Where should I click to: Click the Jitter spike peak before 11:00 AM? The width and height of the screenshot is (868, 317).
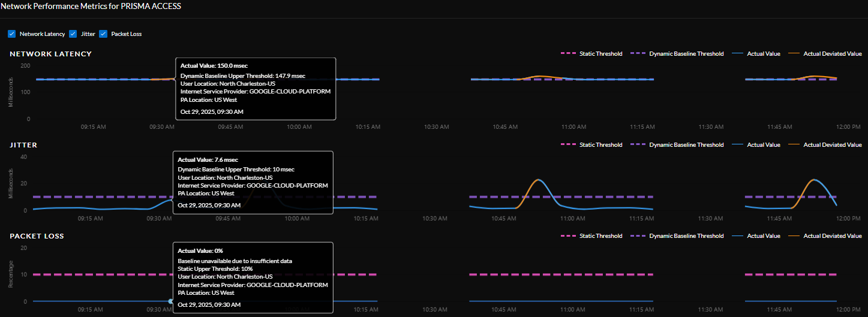click(539, 180)
